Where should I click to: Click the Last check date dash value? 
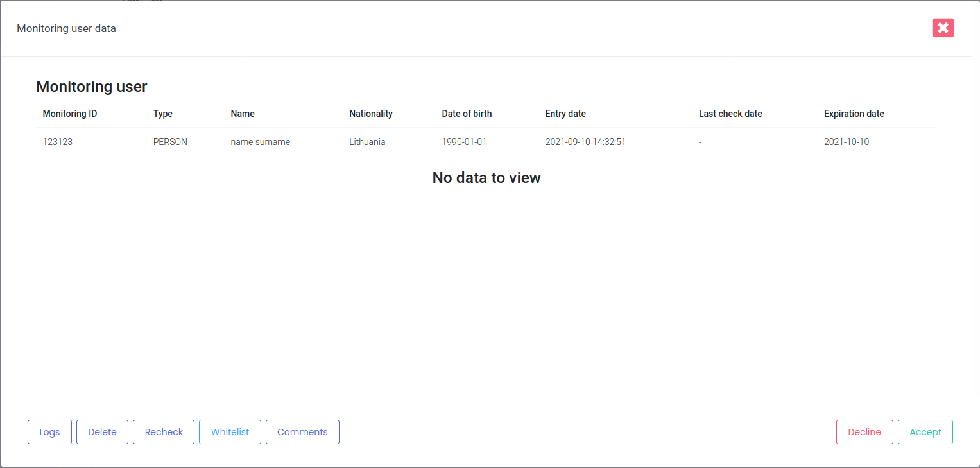(700, 141)
